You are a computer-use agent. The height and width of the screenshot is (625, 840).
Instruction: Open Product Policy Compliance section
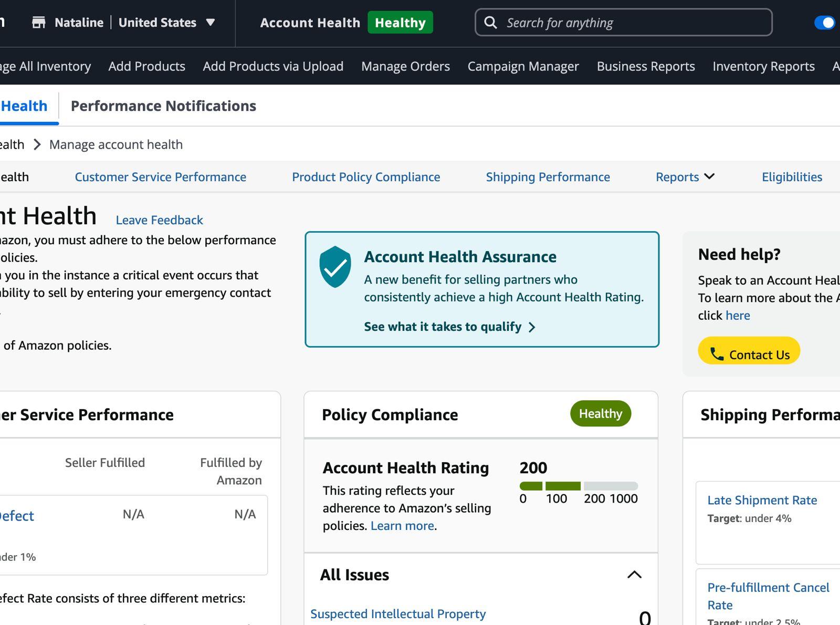coord(366,177)
